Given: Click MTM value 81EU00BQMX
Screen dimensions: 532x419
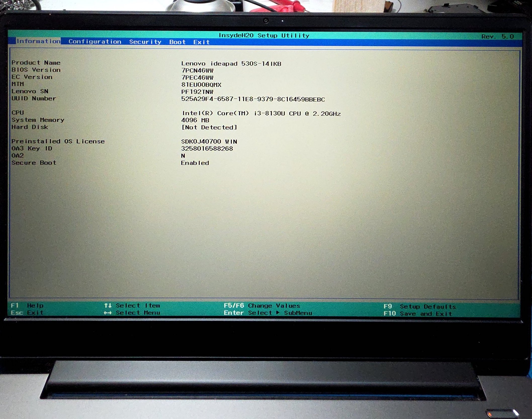Looking at the screenshot, I should coord(201,85).
